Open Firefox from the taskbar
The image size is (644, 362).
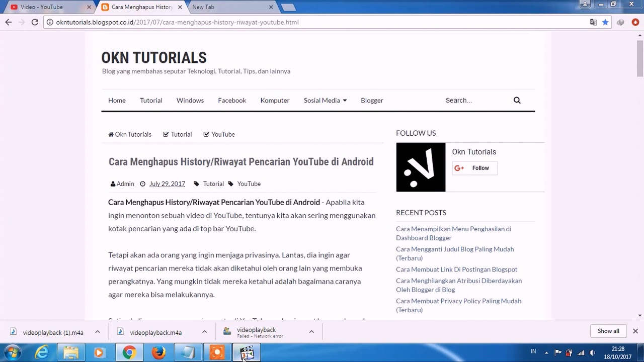pyautogui.click(x=158, y=352)
